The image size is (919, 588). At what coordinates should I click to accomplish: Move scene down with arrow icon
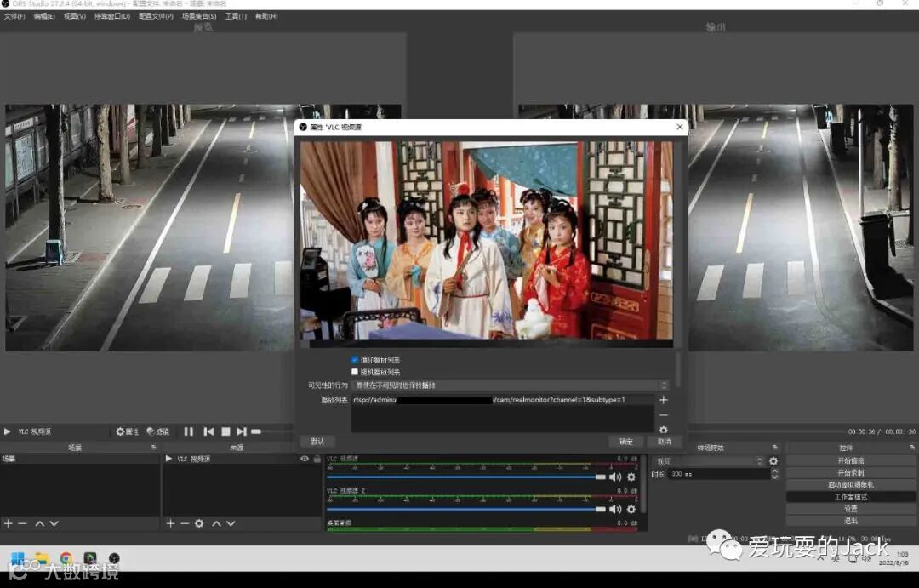[x=54, y=523]
